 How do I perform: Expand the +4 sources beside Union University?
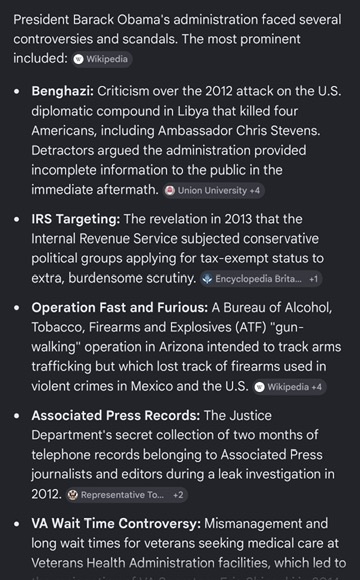tap(255, 190)
